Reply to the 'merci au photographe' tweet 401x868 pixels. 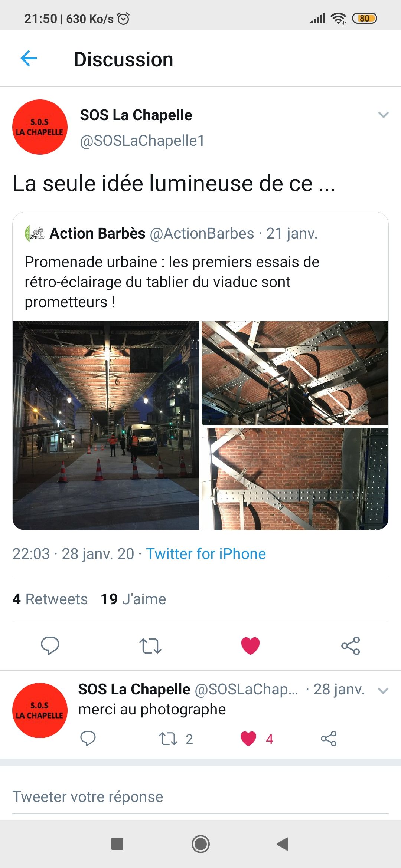pyautogui.click(x=88, y=739)
